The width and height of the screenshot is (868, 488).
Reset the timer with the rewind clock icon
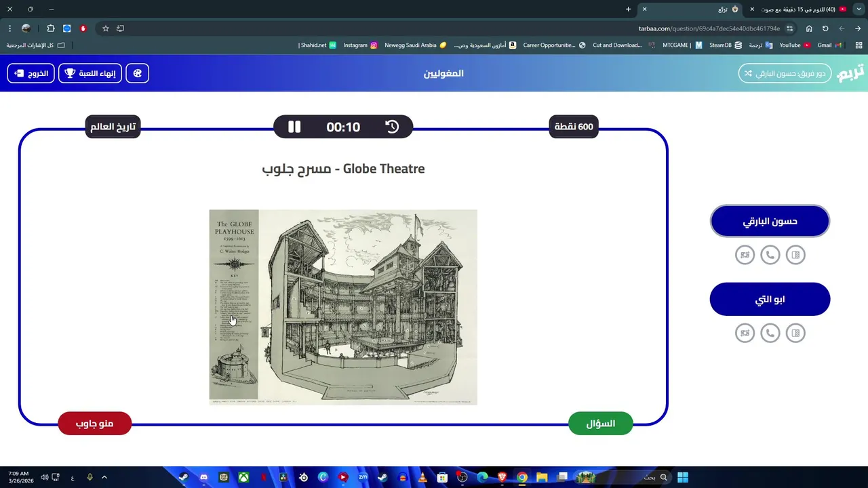[392, 127]
